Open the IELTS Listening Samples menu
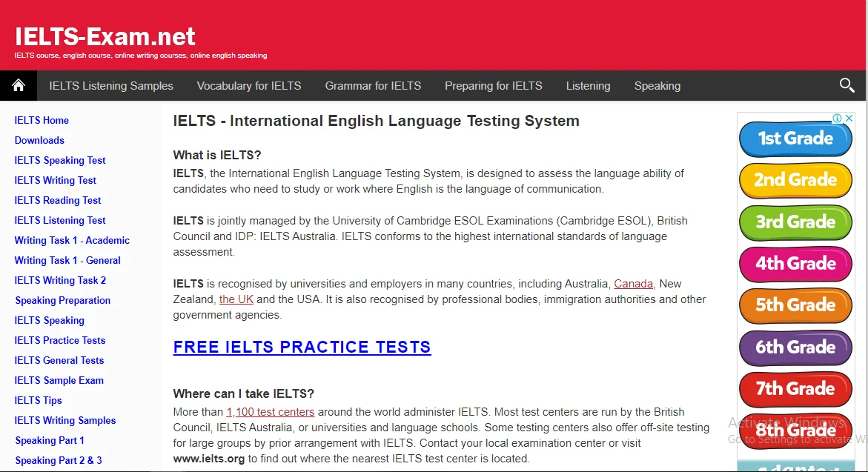Viewport: 868px width, 472px height. pyautogui.click(x=111, y=86)
